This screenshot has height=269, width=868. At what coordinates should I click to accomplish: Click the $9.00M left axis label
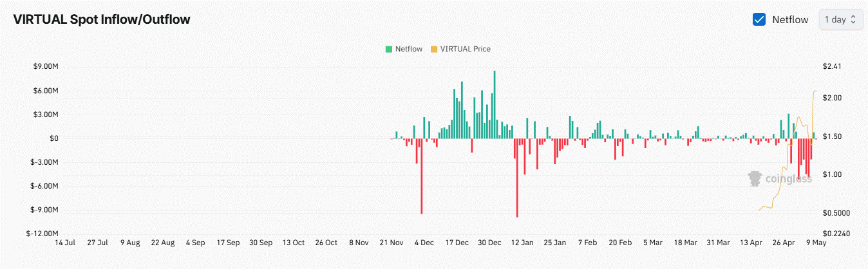[x=46, y=66]
